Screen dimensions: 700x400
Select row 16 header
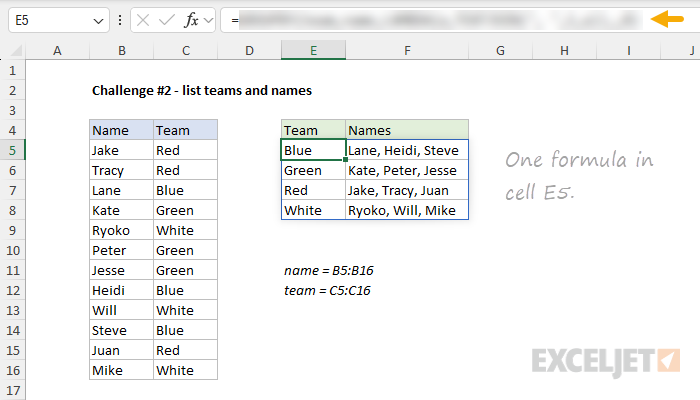[x=12, y=371]
